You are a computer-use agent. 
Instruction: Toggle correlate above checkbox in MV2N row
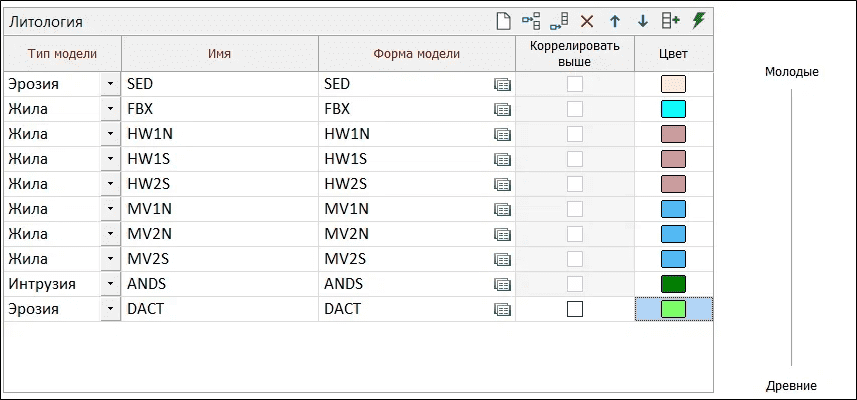pyautogui.click(x=574, y=234)
